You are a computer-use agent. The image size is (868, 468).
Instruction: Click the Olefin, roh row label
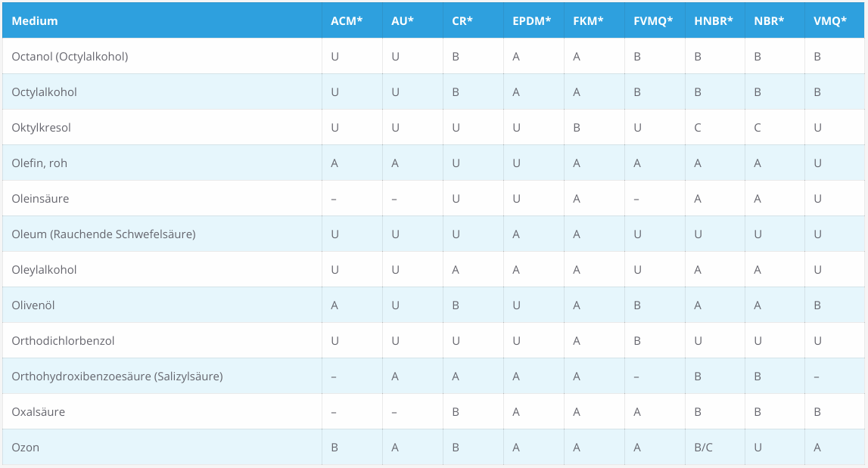[x=39, y=163]
